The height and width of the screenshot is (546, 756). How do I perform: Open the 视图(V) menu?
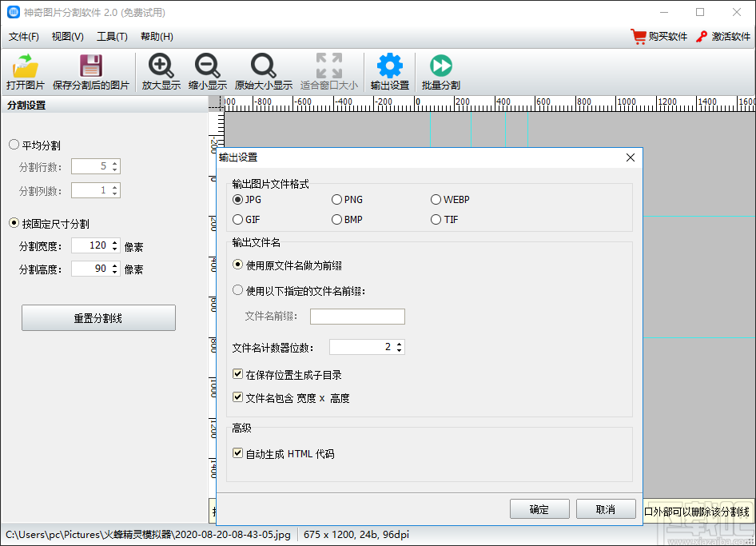click(x=67, y=37)
